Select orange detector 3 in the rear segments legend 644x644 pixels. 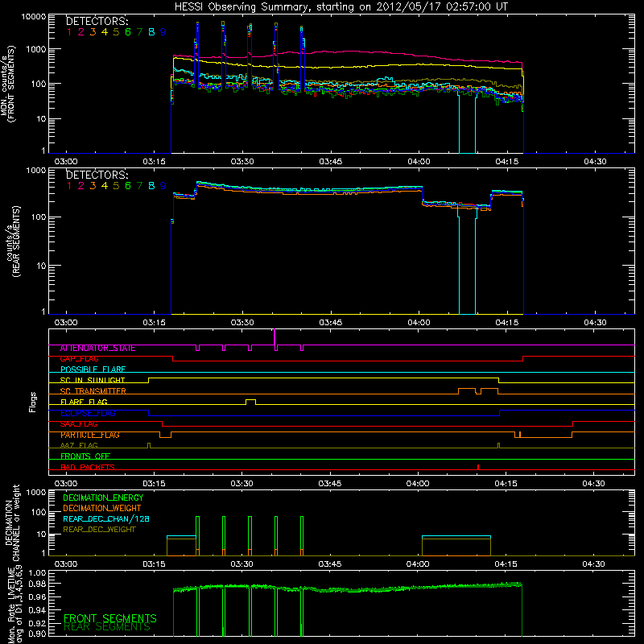[93, 186]
